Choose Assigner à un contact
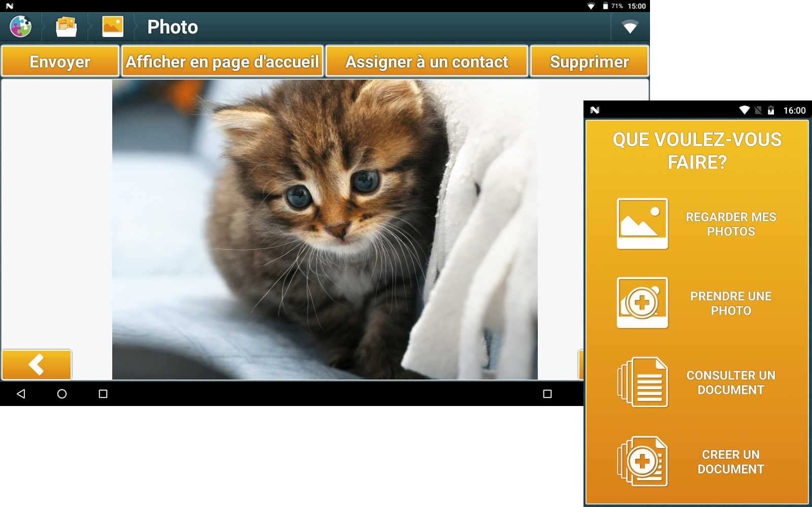Image resolution: width=812 pixels, height=507 pixels. (427, 61)
